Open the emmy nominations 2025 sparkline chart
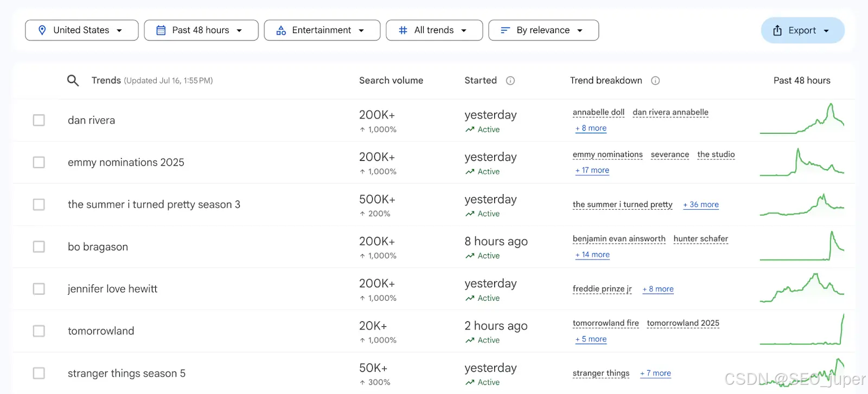868x394 pixels. point(802,162)
